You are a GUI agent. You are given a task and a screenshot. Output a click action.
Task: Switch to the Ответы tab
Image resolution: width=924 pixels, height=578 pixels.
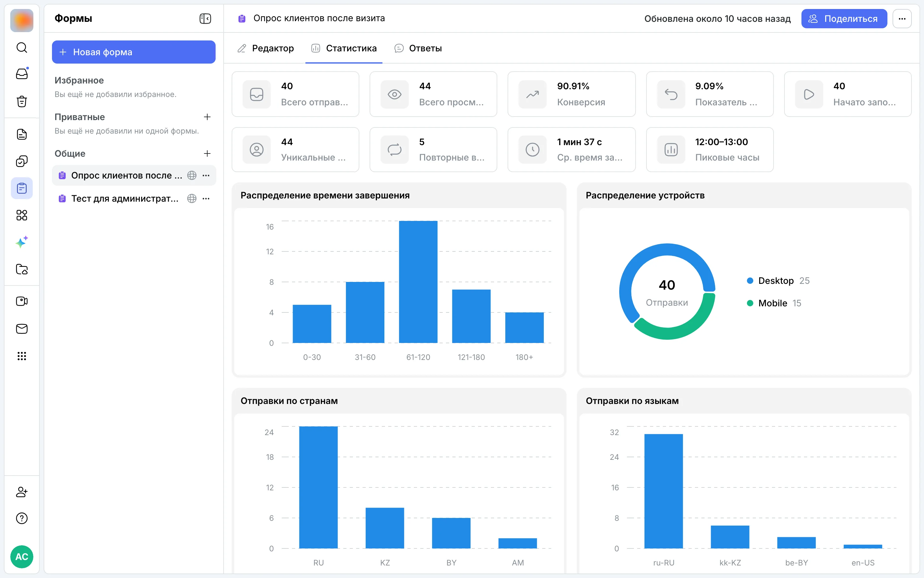pyautogui.click(x=418, y=48)
